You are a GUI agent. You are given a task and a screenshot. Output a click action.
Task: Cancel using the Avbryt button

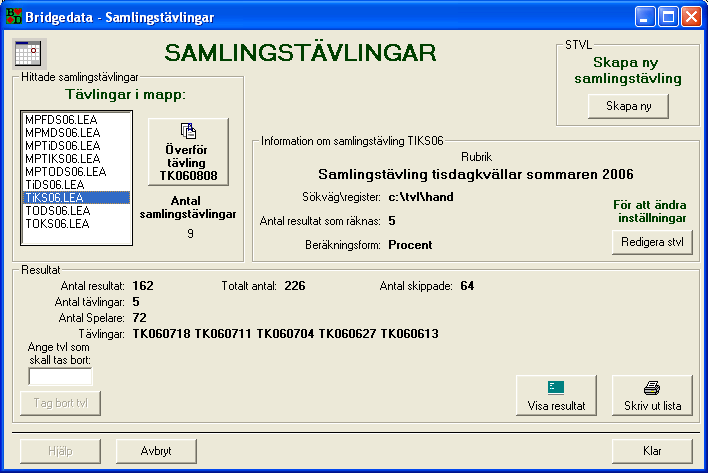click(x=156, y=451)
